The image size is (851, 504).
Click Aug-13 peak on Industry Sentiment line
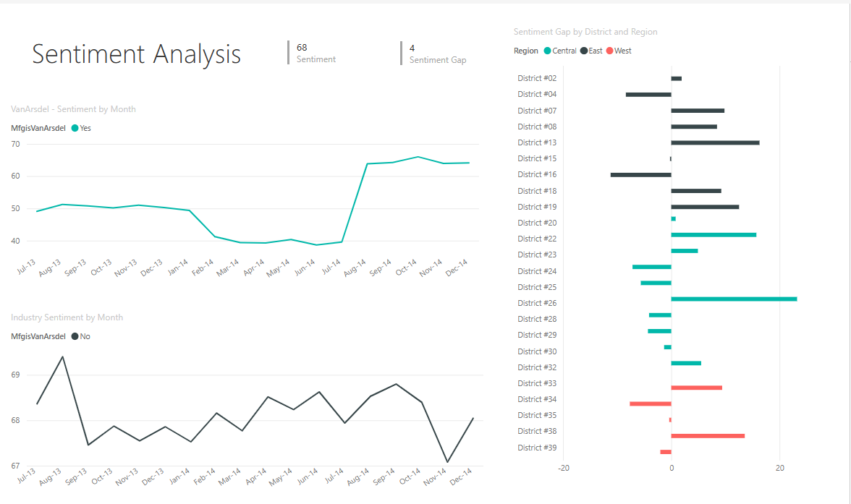62,356
